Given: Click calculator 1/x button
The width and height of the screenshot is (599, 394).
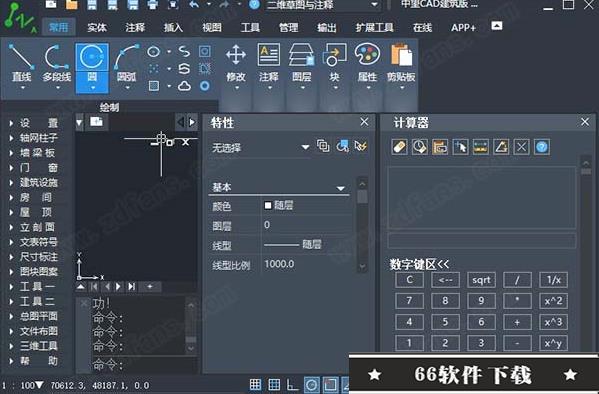Looking at the screenshot, I should point(553,280).
